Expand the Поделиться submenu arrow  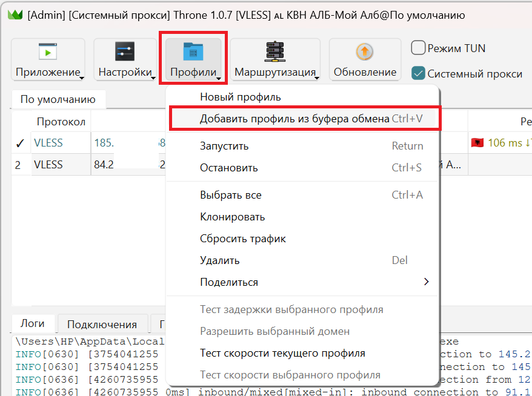coord(426,282)
